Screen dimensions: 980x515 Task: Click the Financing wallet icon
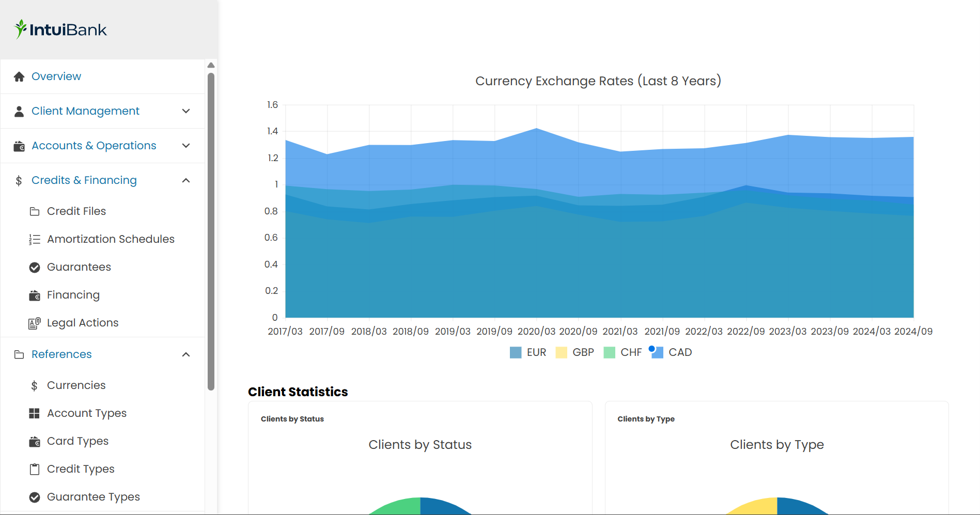(35, 295)
